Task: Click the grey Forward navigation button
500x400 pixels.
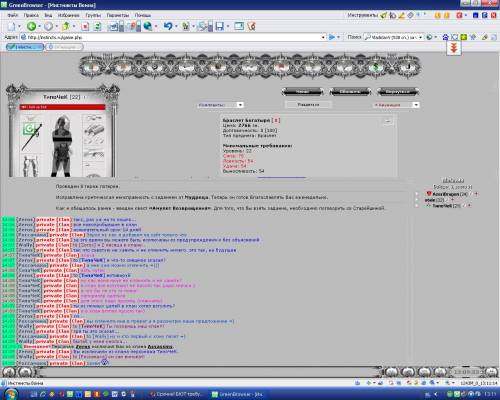Action: (x=49, y=26)
